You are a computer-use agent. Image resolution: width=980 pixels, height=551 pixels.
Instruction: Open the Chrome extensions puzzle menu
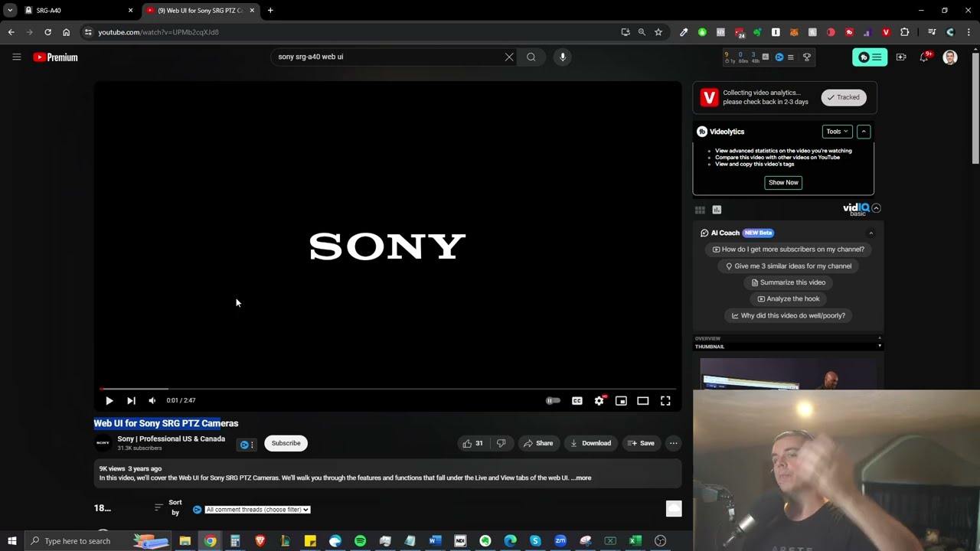(904, 32)
